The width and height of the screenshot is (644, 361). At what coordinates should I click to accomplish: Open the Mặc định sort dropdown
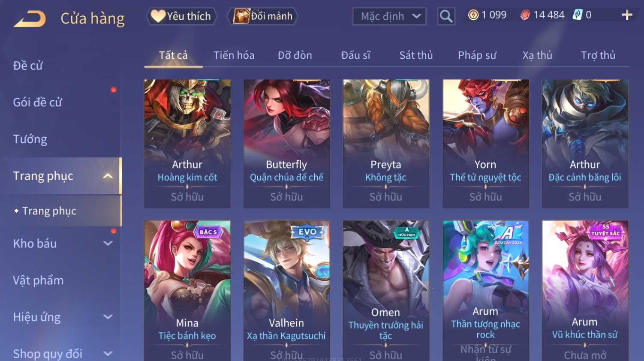[389, 17]
